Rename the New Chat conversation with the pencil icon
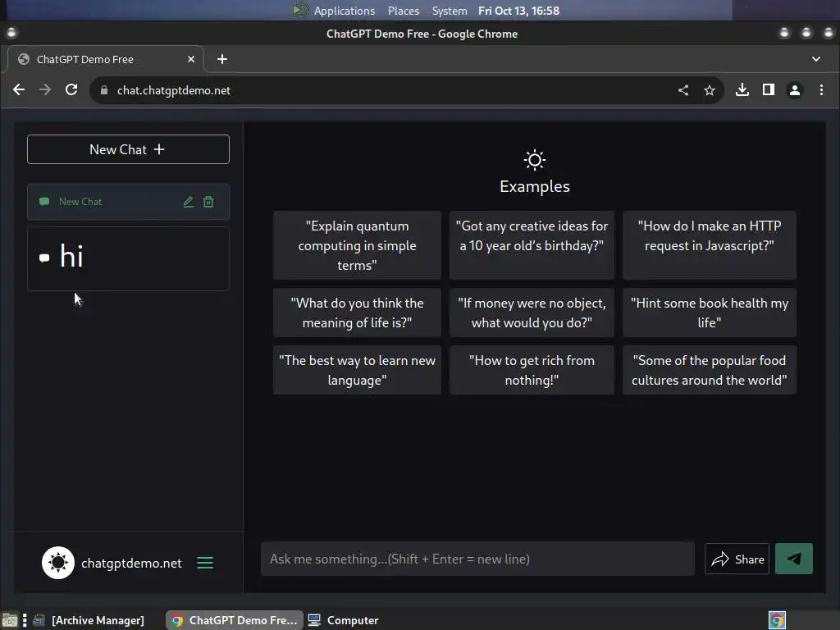Image resolution: width=840 pixels, height=630 pixels. [188, 202]
